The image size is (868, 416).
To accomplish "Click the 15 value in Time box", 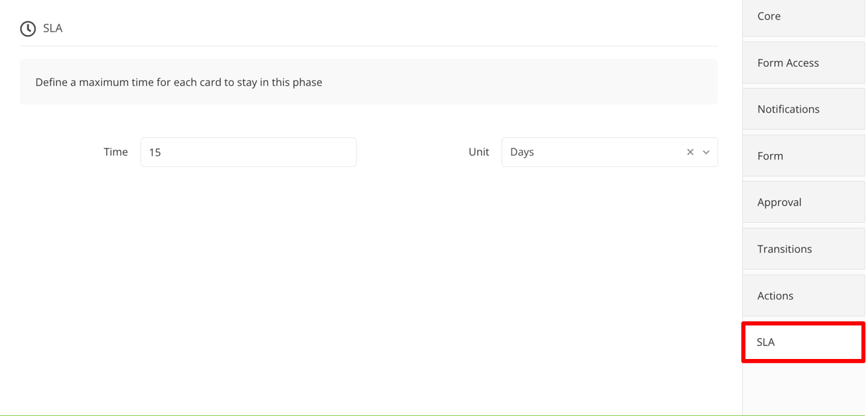I will click(x=155, y=153).
